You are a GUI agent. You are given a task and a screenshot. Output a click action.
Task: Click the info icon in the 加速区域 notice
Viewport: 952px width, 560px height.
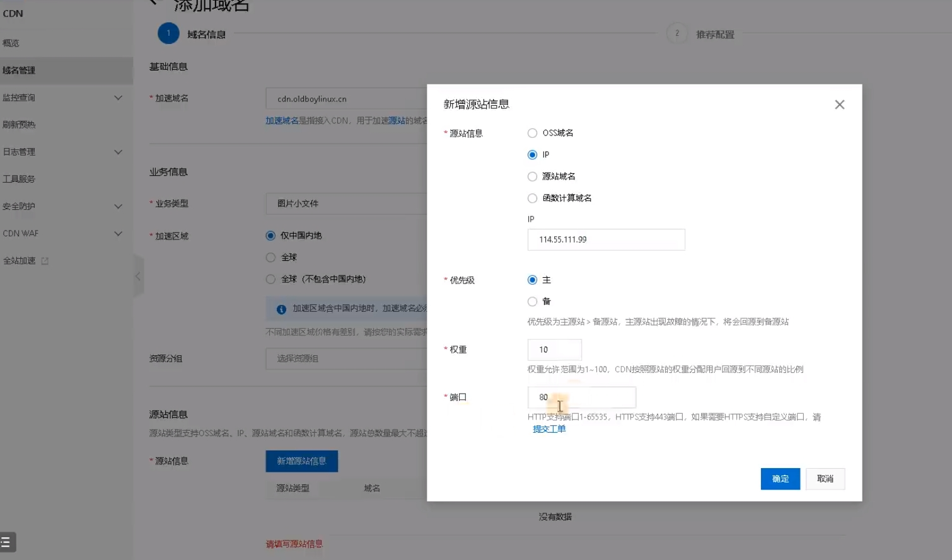pos(280,308)
